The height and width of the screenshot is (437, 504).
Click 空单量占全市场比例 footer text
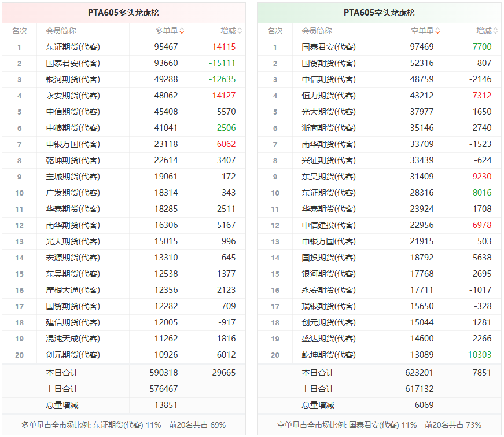(379, 425)
